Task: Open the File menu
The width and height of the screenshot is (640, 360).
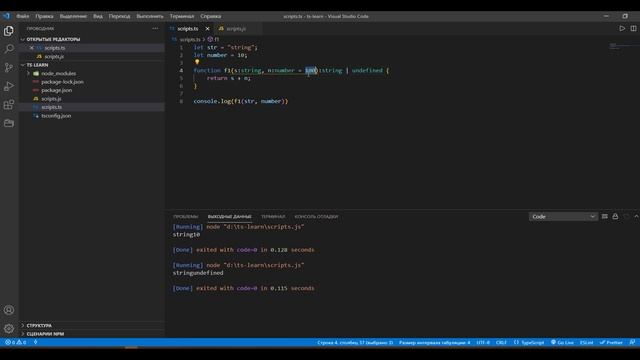Action: [x=22, y=16]
